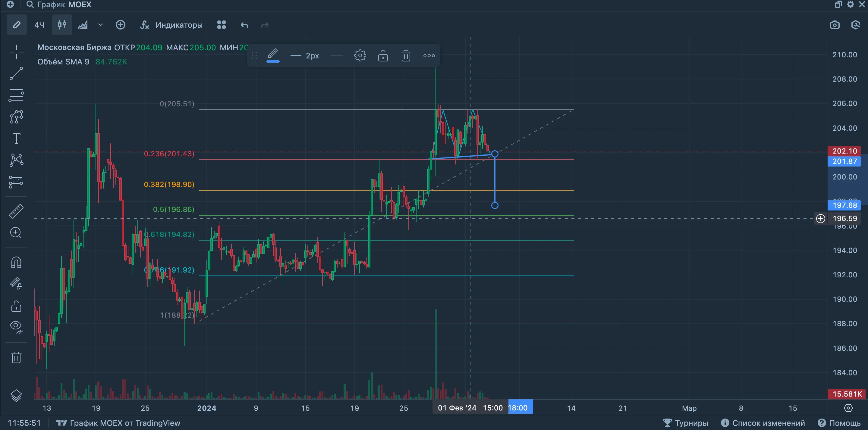Screen dimensions: 868x430
Task: Select the ruler measure tool
Action: coord(16,211)
